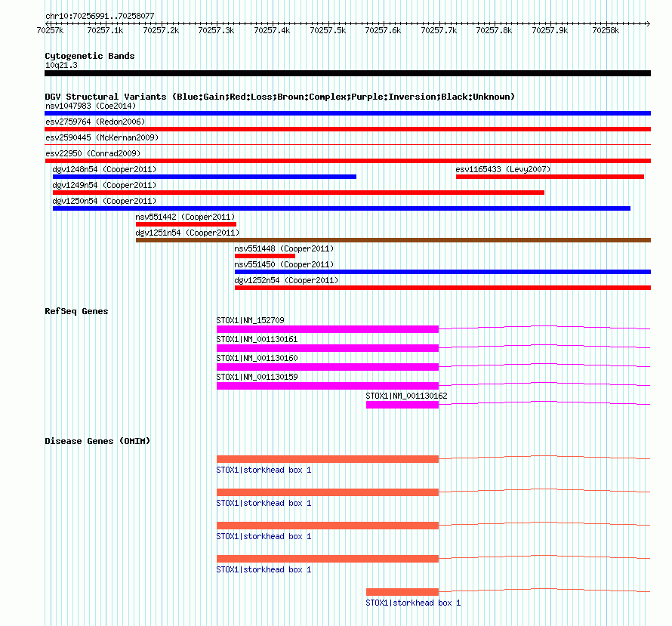Click the red nsv551442 loss bar

[x=186, y=224]
